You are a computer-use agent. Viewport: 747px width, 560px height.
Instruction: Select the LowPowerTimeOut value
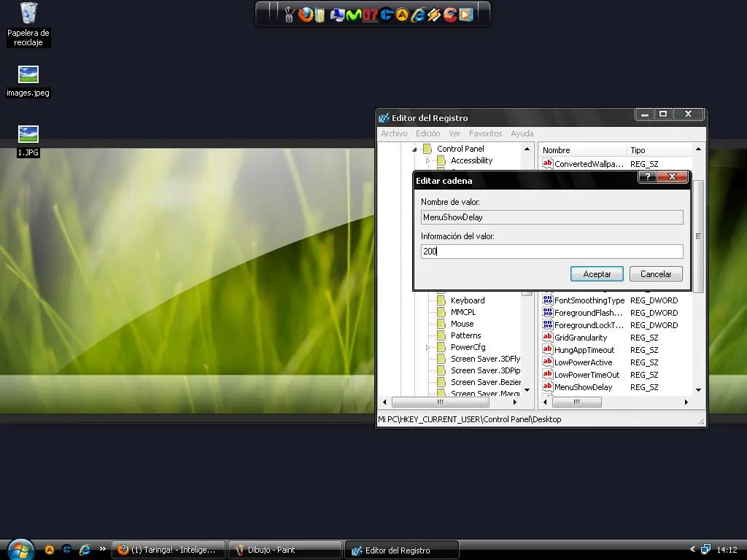(x=587, y=375)
